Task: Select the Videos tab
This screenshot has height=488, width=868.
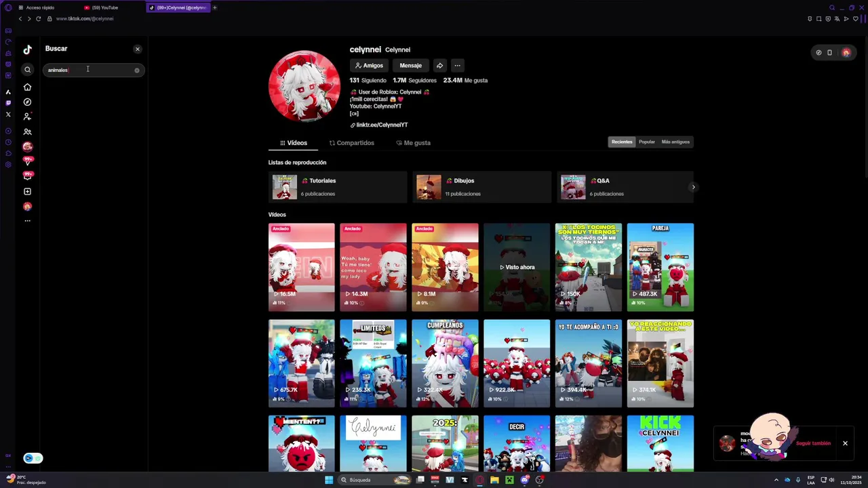Action: [x=293, y=143]
